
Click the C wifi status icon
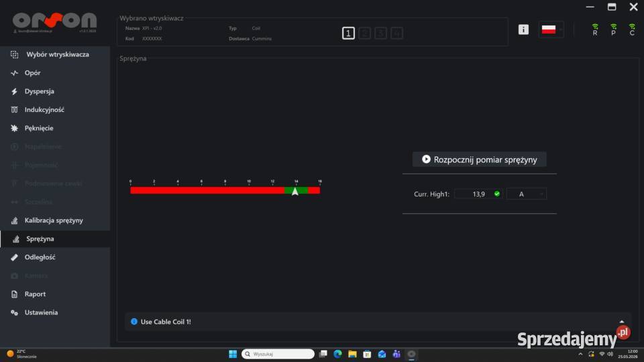632,29
